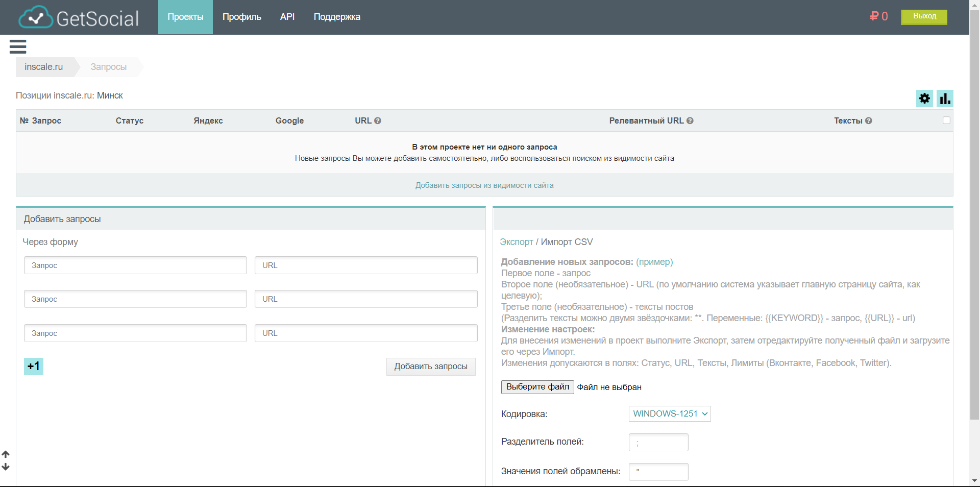The height and width of the screenshot is (487, 980).
Task: Open the gear settings icon
Action: tap(924, 98)
